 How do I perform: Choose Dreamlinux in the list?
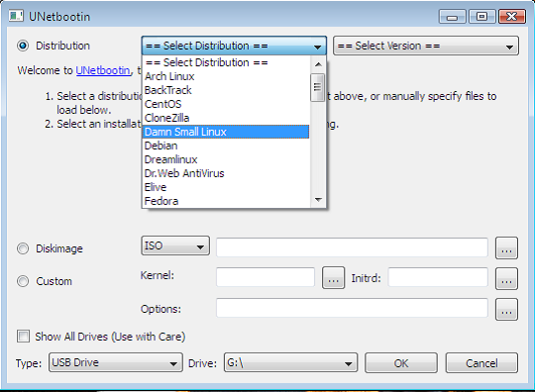point(226,159)
